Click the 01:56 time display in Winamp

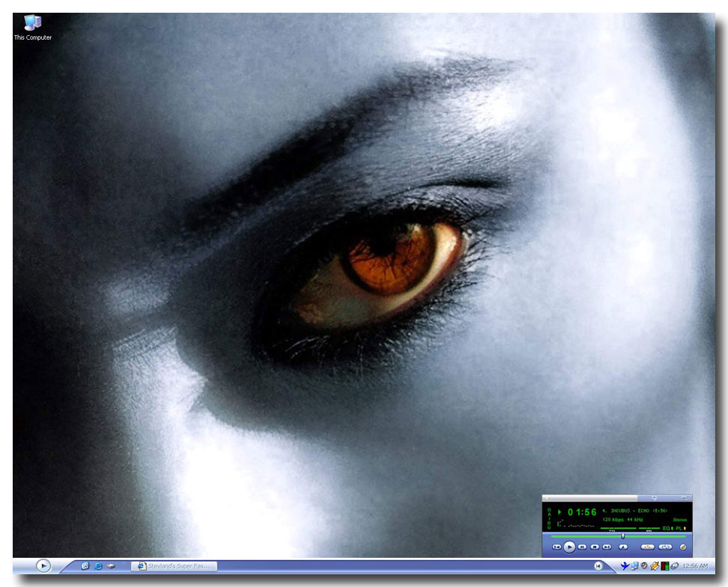click(x=582, y=512)
